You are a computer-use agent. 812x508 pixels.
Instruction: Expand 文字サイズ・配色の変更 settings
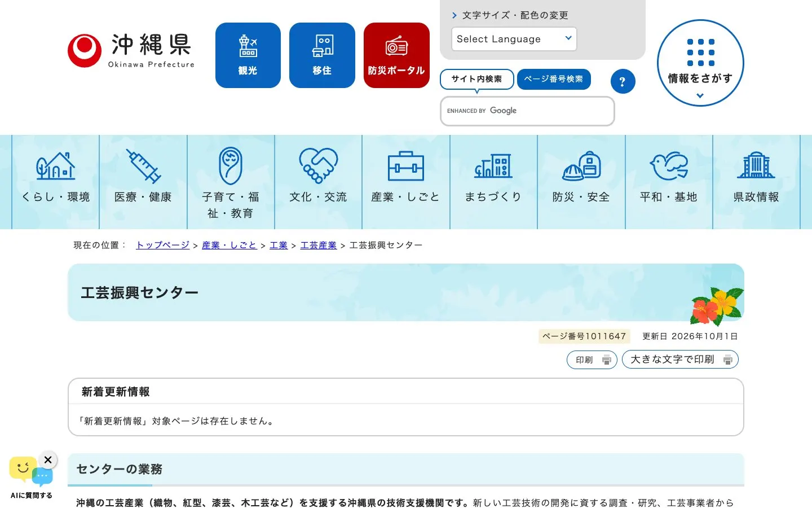coord(510,15)
